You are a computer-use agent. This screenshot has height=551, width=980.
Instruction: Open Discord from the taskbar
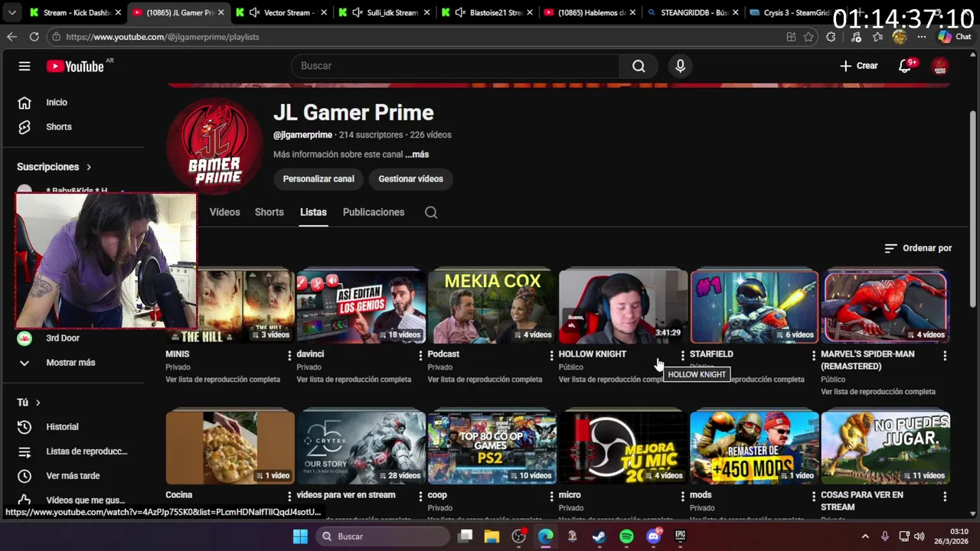coord(653,536)
